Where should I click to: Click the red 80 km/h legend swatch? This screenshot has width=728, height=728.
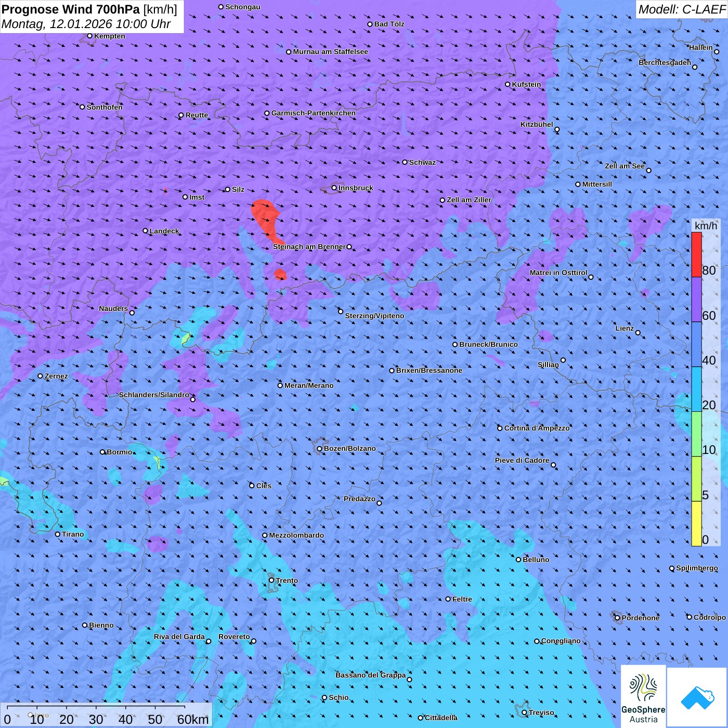(x=696, y=255)
